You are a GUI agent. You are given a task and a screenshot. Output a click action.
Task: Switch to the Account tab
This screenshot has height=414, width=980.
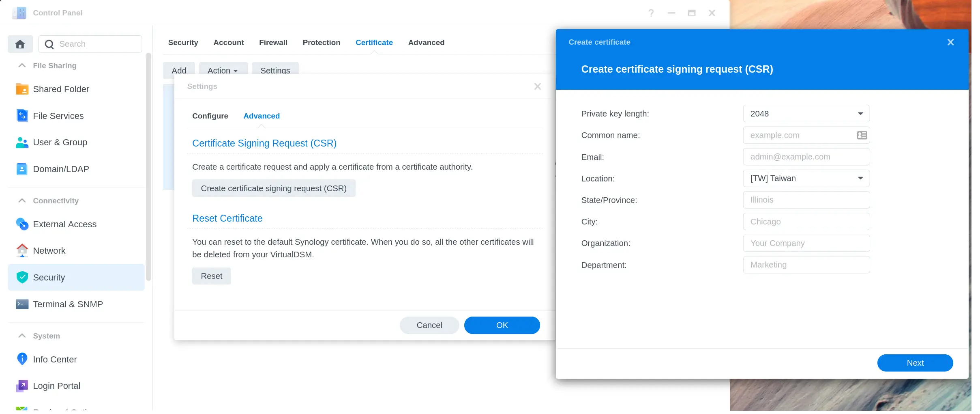click(229, 42)
